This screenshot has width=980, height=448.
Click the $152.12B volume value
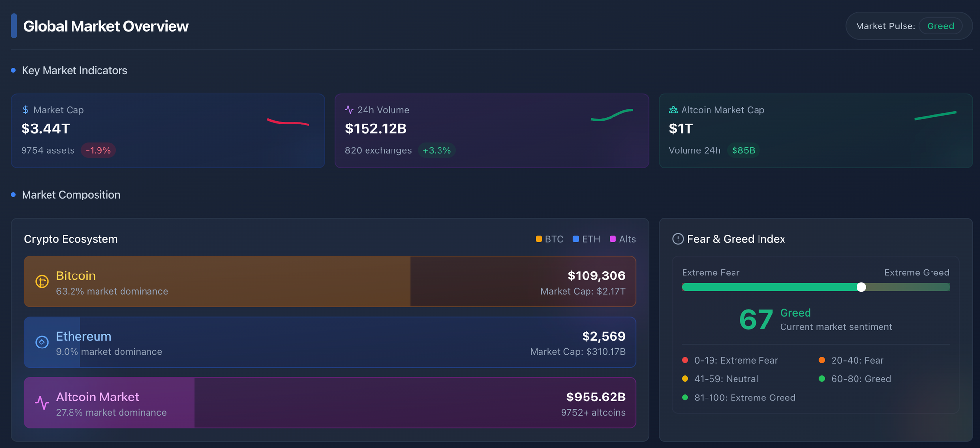pos(376,128)
